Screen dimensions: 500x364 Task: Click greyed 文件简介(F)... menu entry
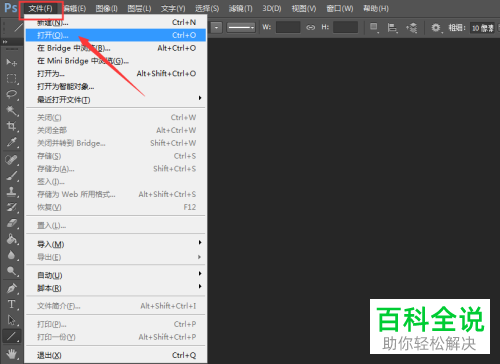pyautogui.click(x=116, y=306)
